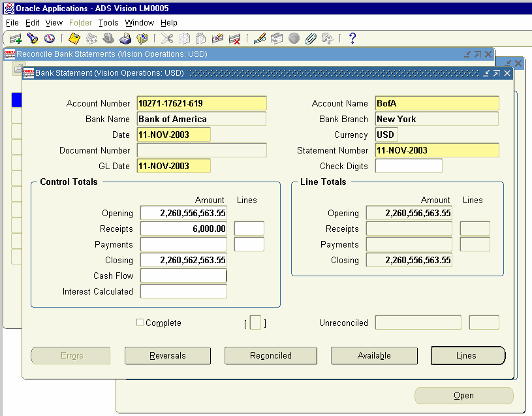This screenshot has width=532, height=416.
Task: Click the blue record indicator in Reconcile window
Action: click(x=16, y=100)
